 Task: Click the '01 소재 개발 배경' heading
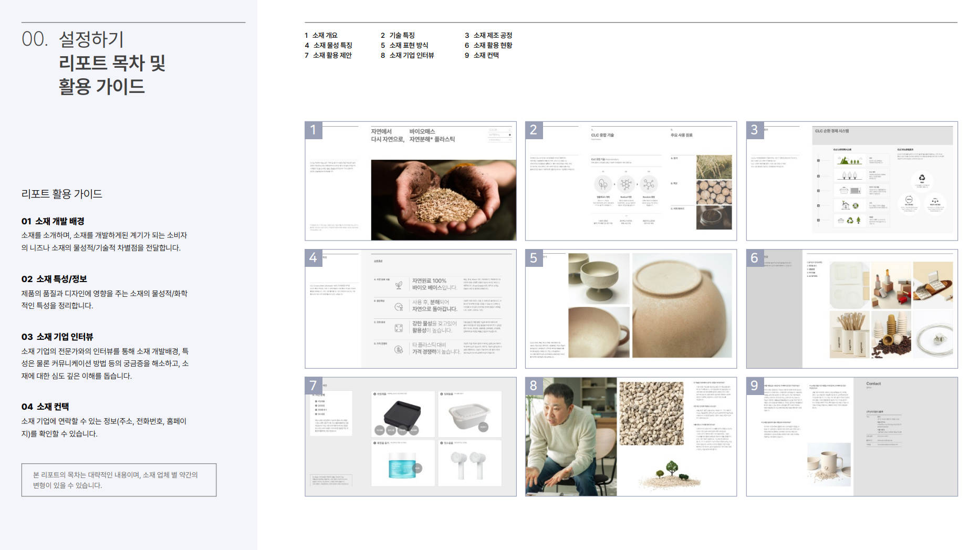point(53,221)
